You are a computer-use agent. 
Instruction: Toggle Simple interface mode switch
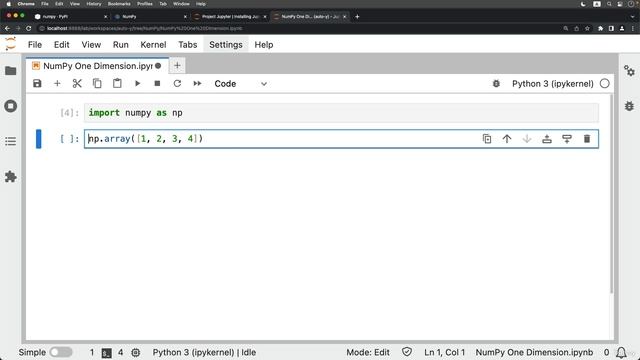click(61, 352)
